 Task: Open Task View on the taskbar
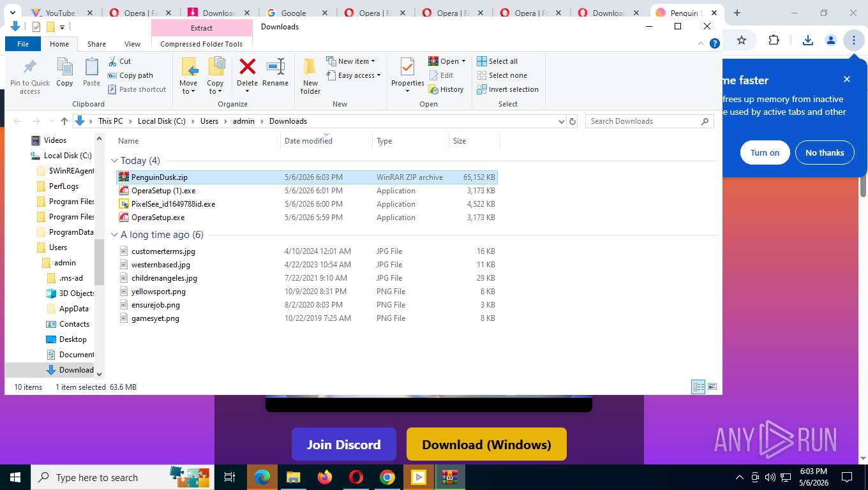pyautogui.click(x=230, y=477)
